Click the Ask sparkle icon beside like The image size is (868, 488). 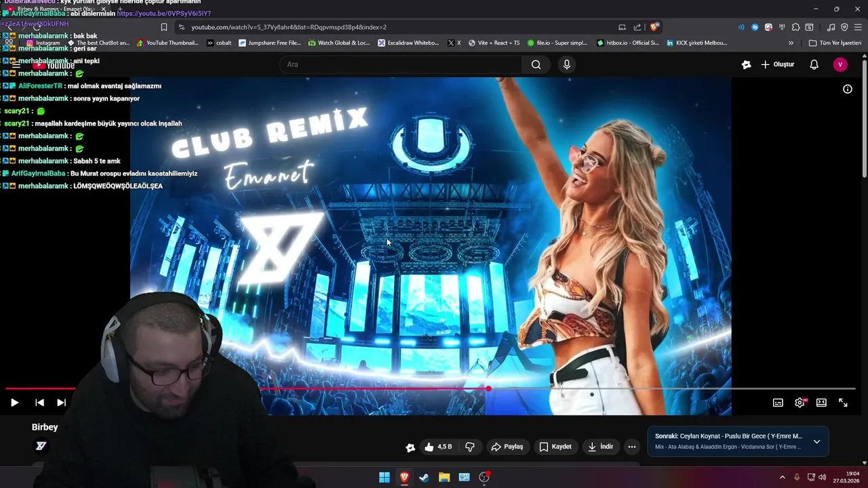click(410, 447)
